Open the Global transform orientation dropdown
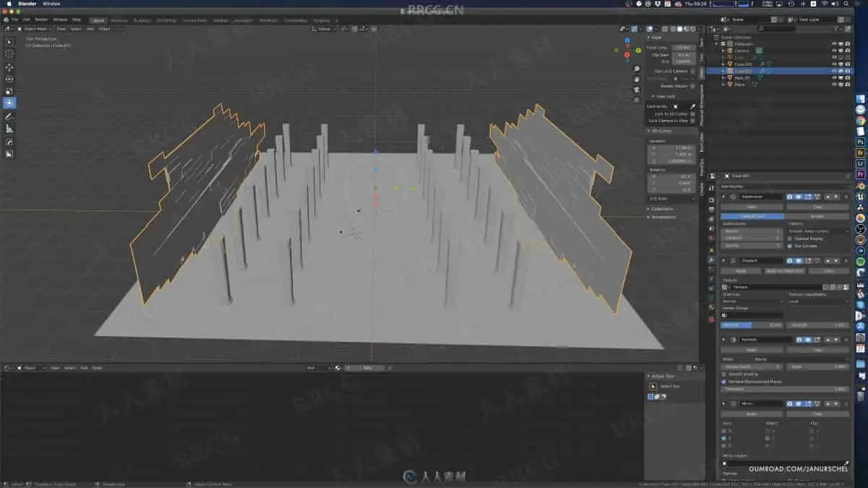The image size is (868, 488). click(x=323, y=29)
